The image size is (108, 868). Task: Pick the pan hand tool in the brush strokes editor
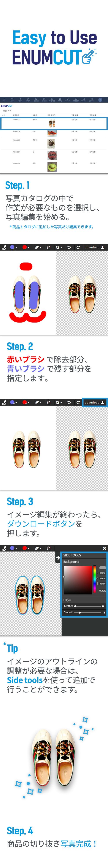pos(48,247)
